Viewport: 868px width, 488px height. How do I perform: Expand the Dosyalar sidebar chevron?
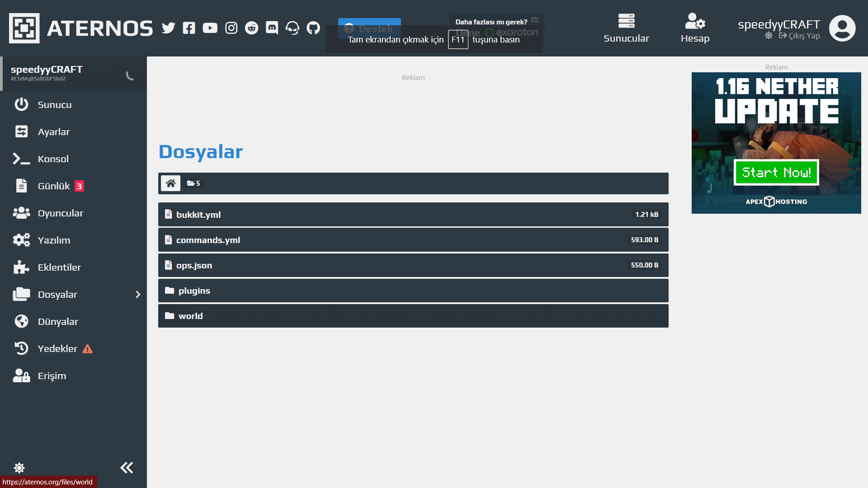coord(138,295)
